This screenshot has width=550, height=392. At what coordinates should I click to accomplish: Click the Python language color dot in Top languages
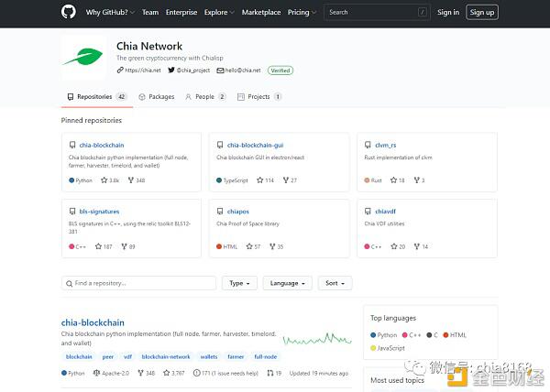tap(374, 335)
